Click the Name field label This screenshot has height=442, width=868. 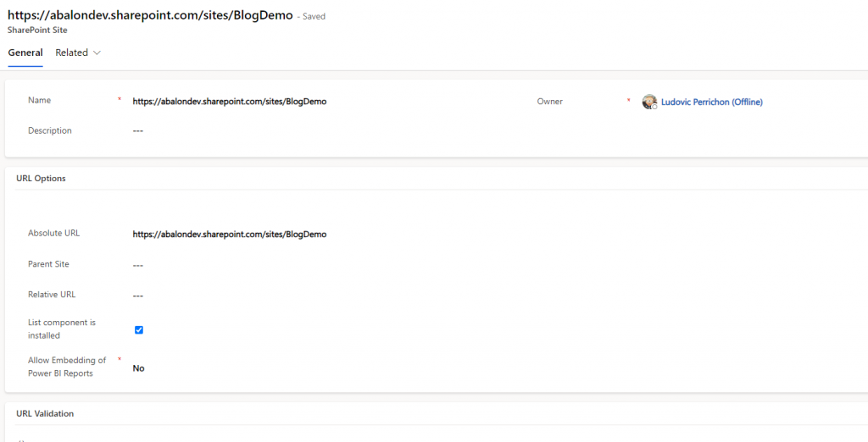pos(39,100)
